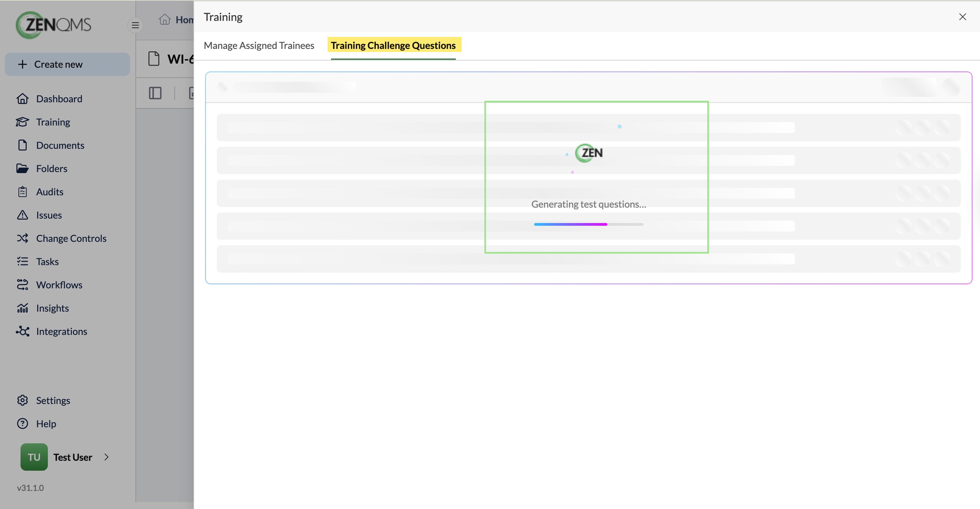The width and height of the screenshot is (980, 509).
Task: Open Documents from the sidebar
Action: 60,145
